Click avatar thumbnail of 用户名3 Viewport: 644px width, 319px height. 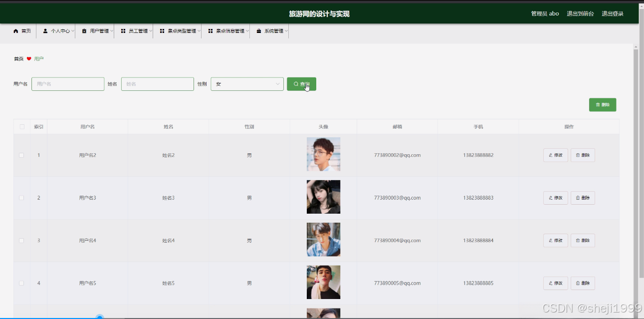323,197
